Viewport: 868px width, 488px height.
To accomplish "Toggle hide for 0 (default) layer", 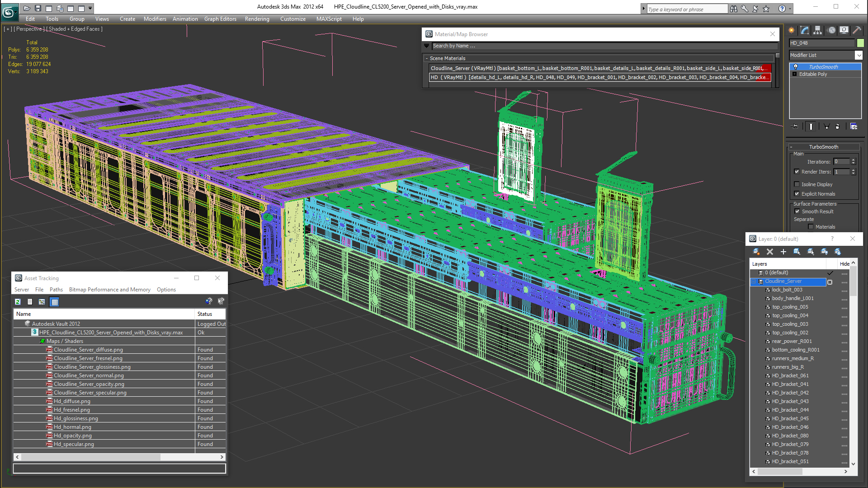I will [x=844, y=273].
